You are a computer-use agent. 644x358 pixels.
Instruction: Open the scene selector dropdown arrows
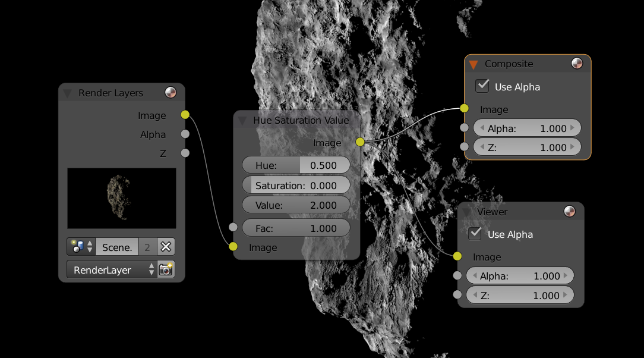[x=90, y=246]
